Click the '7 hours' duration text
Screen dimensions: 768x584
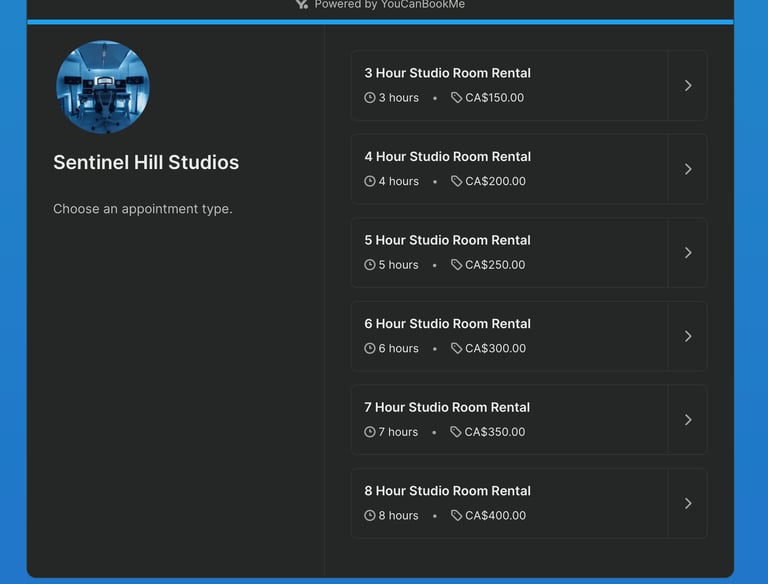(x=398, y=432)
